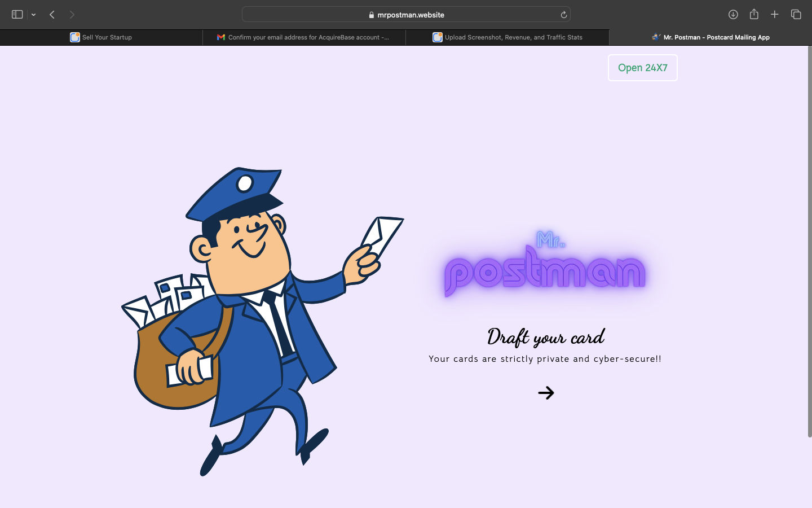The width and height of the screenshot is (812, 508).
Task: Click the postman mascot illustration
Action: 262,322
